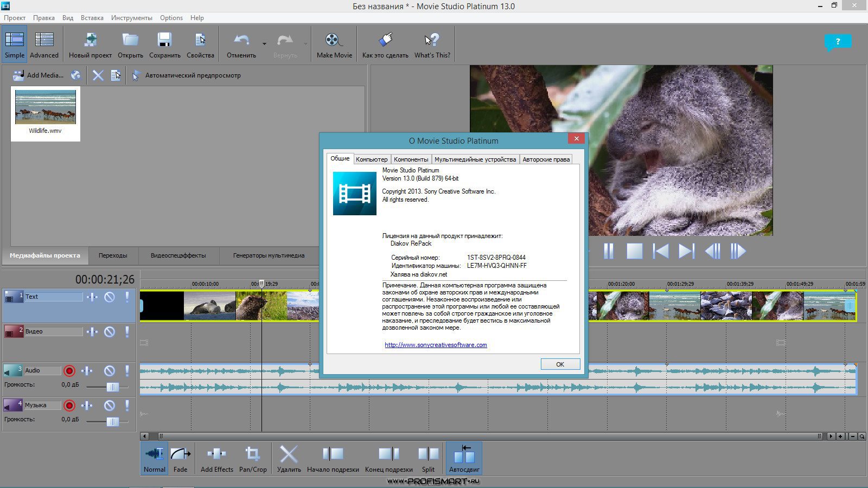
Task: Select the Normal edit tool
Action: [x=155, y=459]
